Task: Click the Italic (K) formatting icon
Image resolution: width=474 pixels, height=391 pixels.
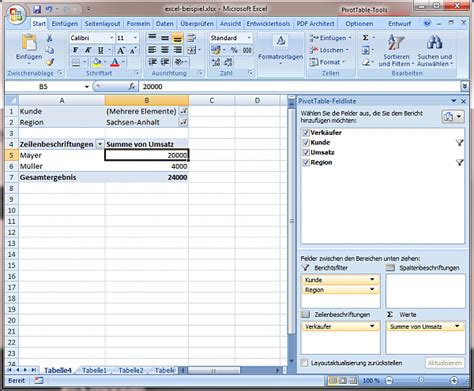Action: (x=88, y=50)
